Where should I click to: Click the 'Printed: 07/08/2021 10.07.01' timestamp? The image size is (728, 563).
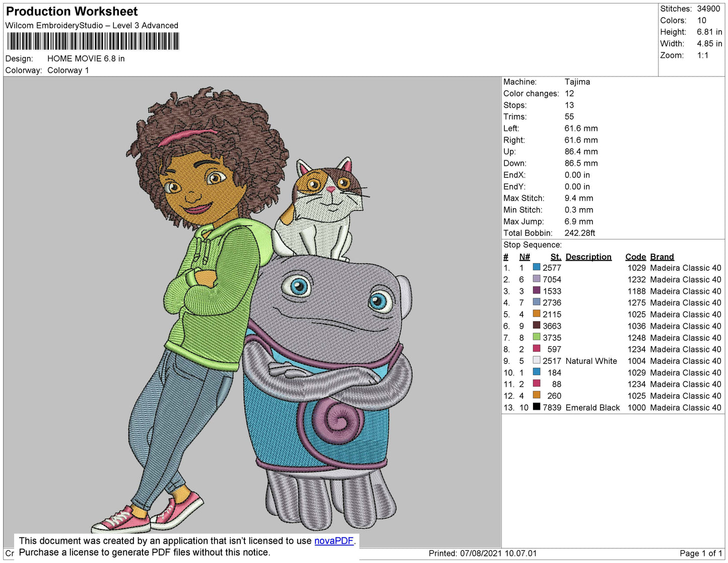click(483, 553)
